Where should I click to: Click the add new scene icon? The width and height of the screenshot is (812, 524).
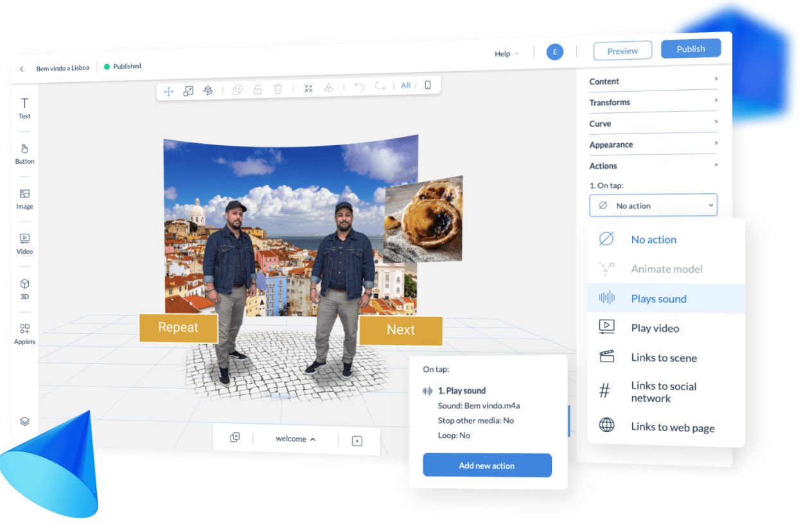[357, 441]
